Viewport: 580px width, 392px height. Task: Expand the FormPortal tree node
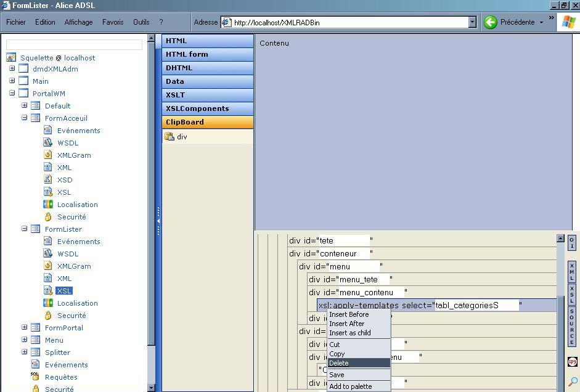[25, 328]
